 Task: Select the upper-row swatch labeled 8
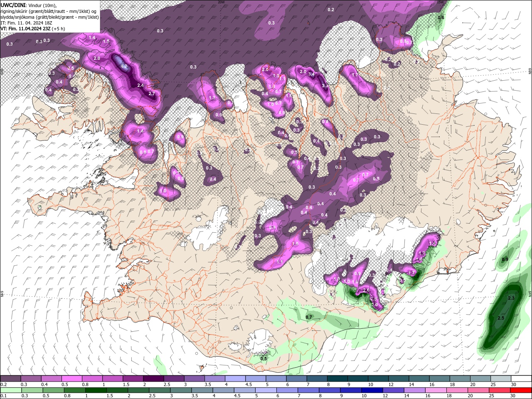click(337, 379)
